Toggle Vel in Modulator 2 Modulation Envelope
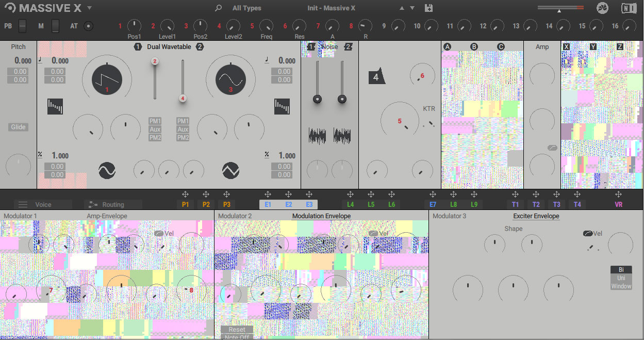The image size is (644, 340). [x=373, y=234]
